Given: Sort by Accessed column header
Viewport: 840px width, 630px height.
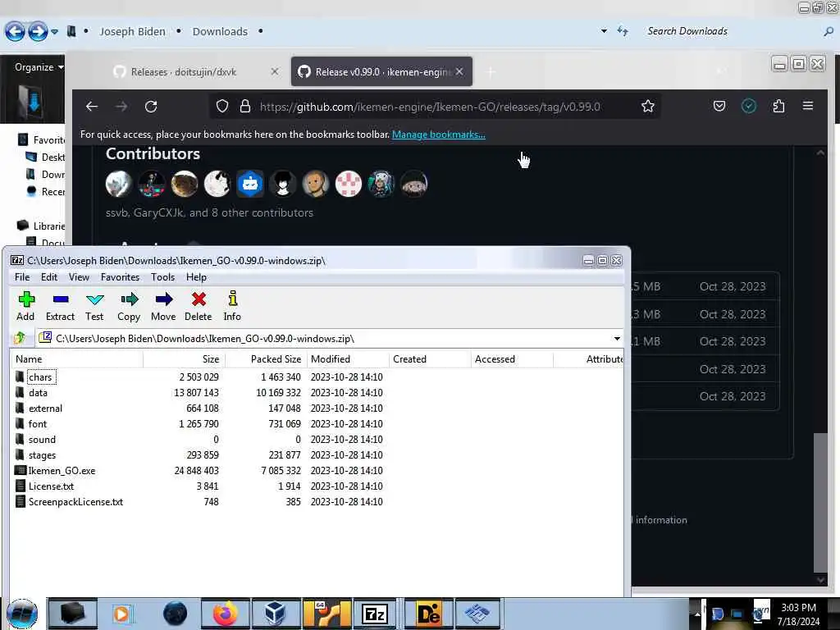Looking at the screenshot, I should tap(512, 359).
